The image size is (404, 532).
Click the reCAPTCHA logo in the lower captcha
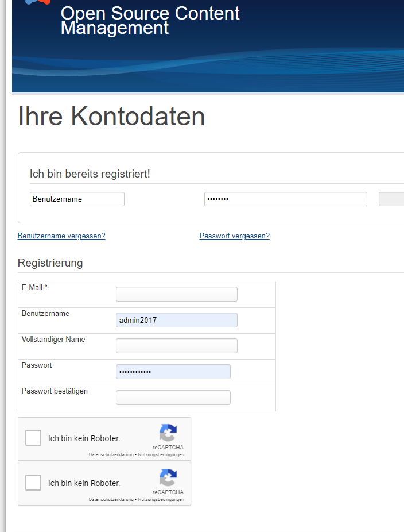coord(168,478)
